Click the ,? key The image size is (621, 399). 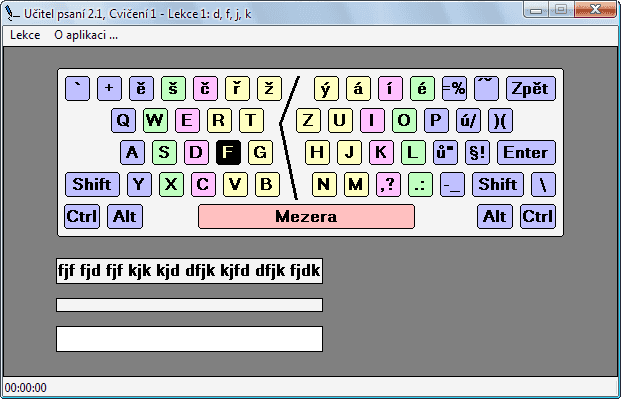[389, 184]
